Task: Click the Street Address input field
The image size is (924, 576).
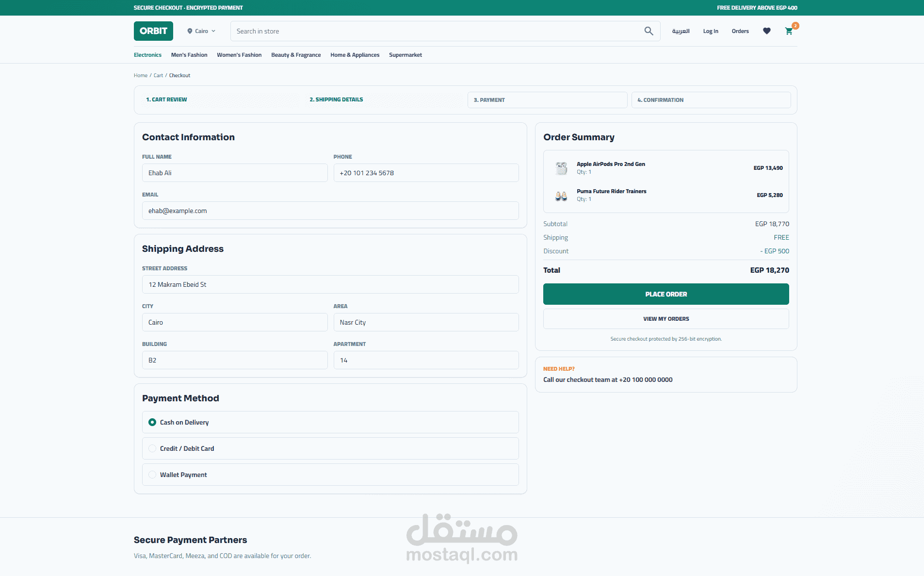Action: pyautogui.click(x=330, y=284)
